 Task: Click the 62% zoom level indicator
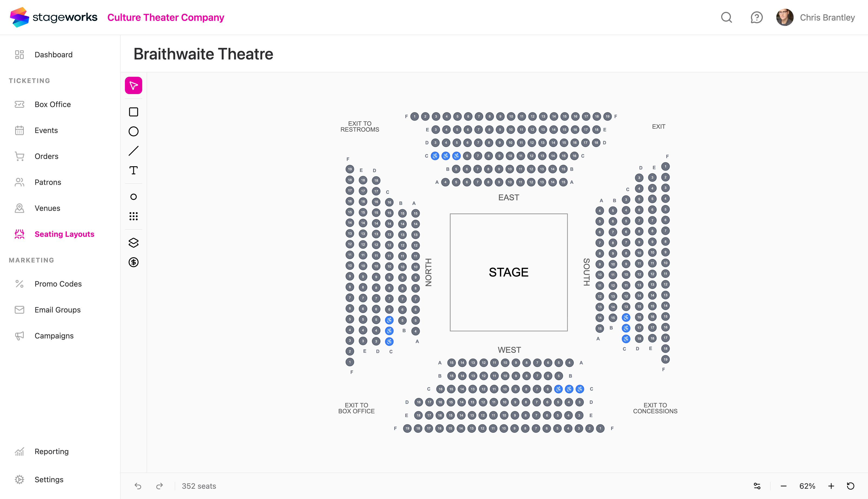807,486
